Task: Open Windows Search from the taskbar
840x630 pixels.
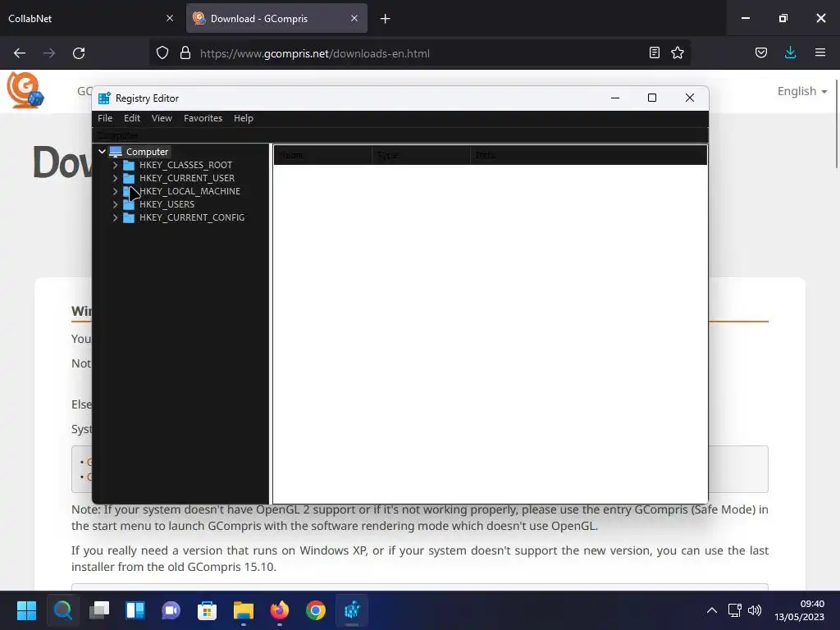Action: [62, 610]
